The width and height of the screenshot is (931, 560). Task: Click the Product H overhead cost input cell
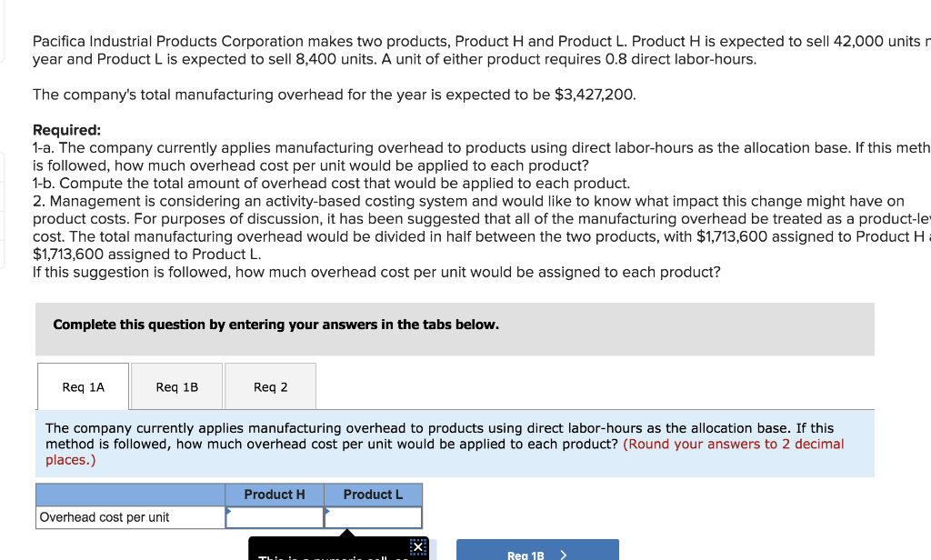pyautogui.click(x=275, y=516)
